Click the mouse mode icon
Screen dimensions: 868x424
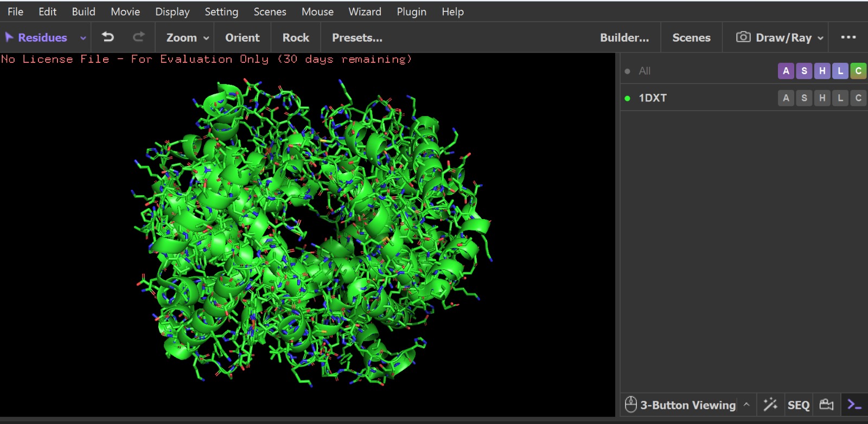click(630, 404)
